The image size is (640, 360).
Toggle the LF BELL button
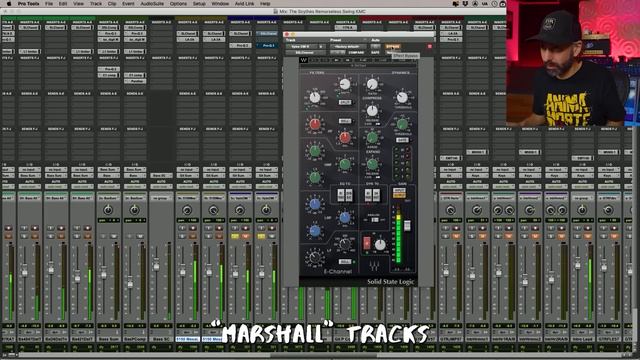345,262
